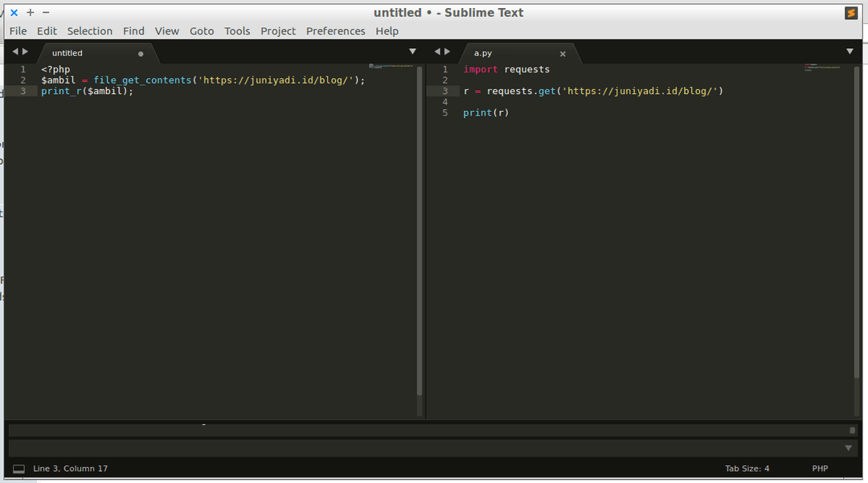Click the Sublime Text logo in title bar

click(851, 13)
